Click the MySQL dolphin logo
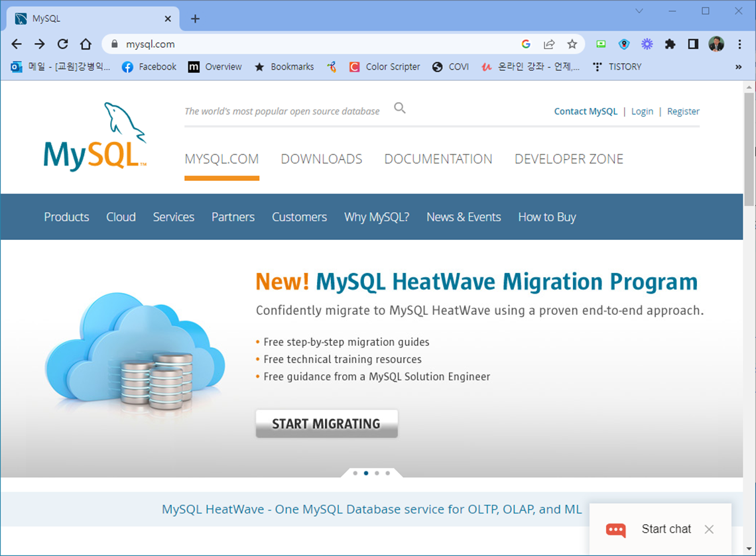Viewport: 756px width, 556px height. click(95, 137)
